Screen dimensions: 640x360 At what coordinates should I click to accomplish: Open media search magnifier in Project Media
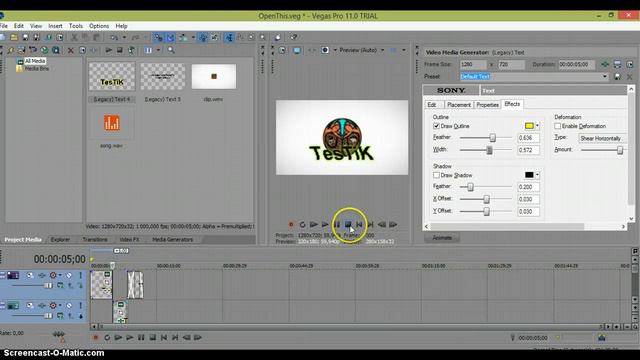(x=171, y=50)
